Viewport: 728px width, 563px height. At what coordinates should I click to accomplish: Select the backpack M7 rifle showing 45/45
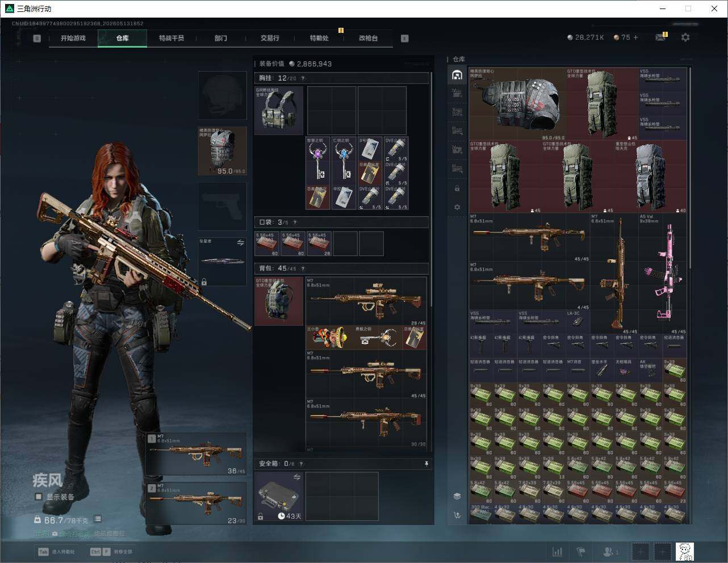click(x=366, y=375)
